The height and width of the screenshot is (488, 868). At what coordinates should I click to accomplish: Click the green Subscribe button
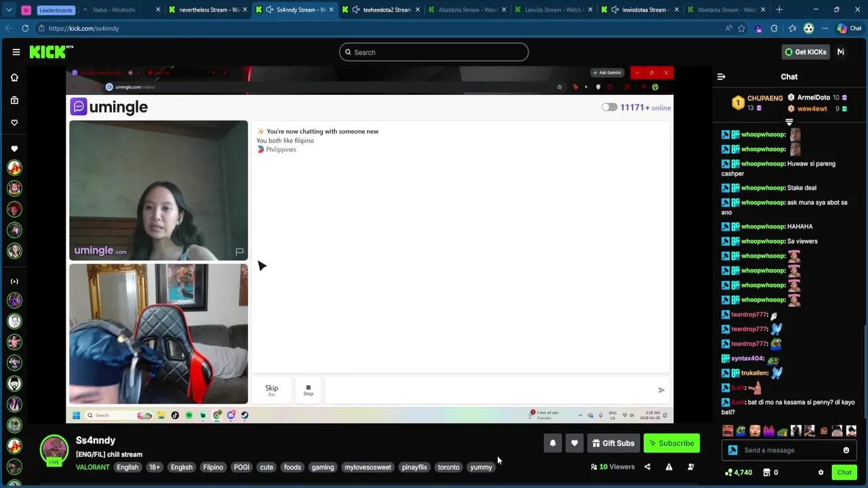coord(671,443)
